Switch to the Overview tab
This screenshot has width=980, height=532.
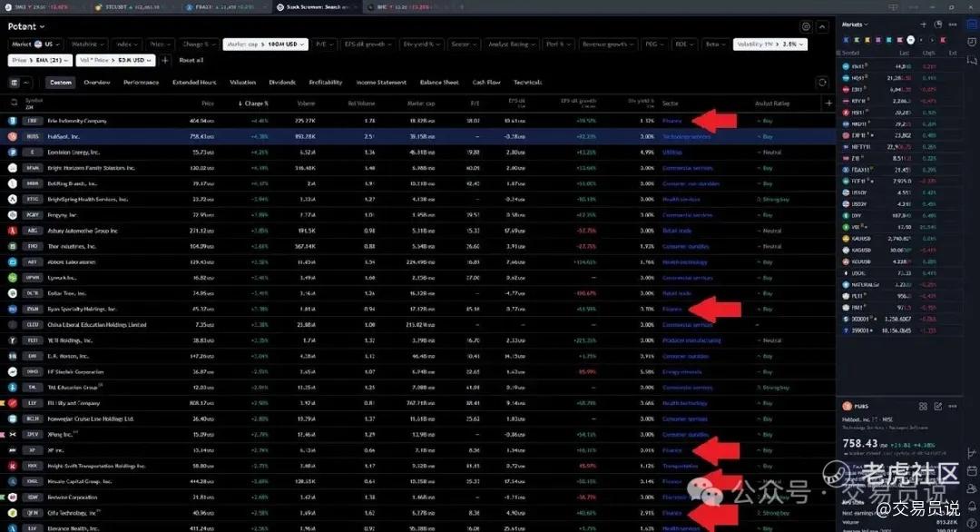pos(97,83)
